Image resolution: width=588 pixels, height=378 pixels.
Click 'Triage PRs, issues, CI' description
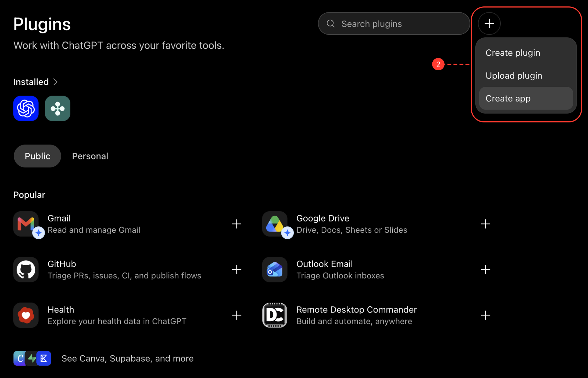point(124,276)
